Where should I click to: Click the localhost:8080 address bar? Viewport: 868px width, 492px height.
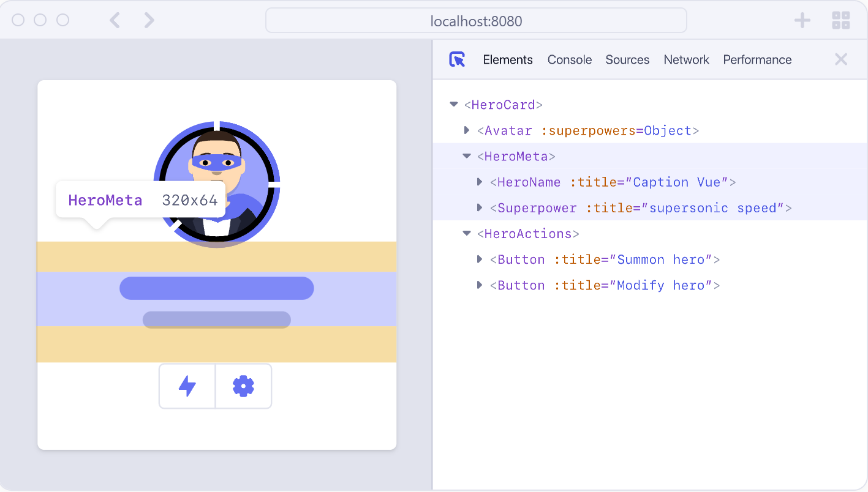476,21
